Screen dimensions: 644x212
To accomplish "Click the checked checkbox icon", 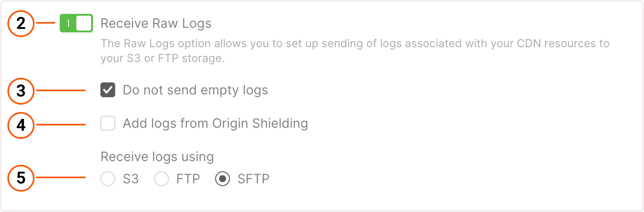I will click(108, 90).
